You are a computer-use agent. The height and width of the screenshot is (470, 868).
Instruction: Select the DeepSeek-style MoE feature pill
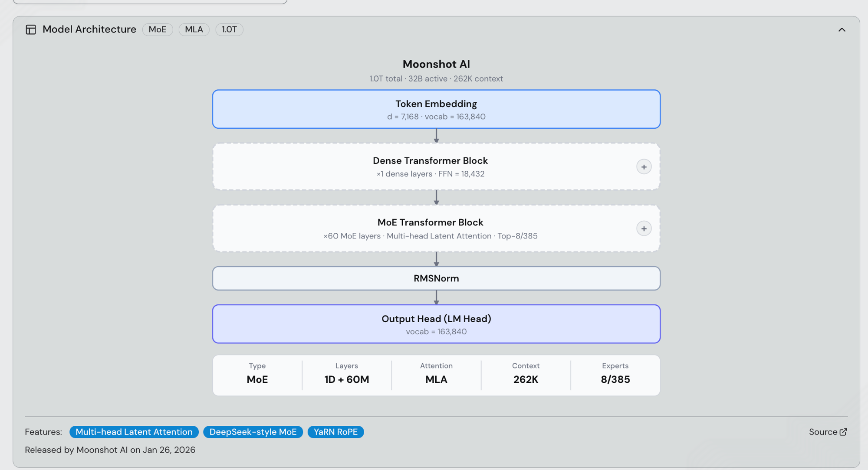click(x=253, y=432)
